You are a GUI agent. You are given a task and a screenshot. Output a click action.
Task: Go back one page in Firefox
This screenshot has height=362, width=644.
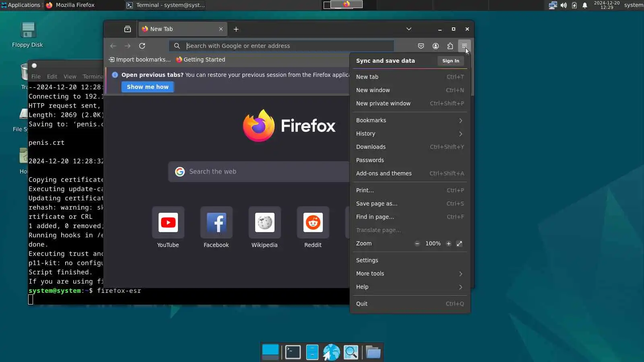pos(113,46)
